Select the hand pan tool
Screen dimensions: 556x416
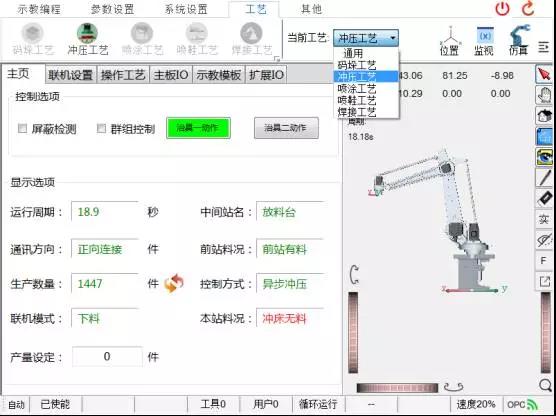[544, 95]
